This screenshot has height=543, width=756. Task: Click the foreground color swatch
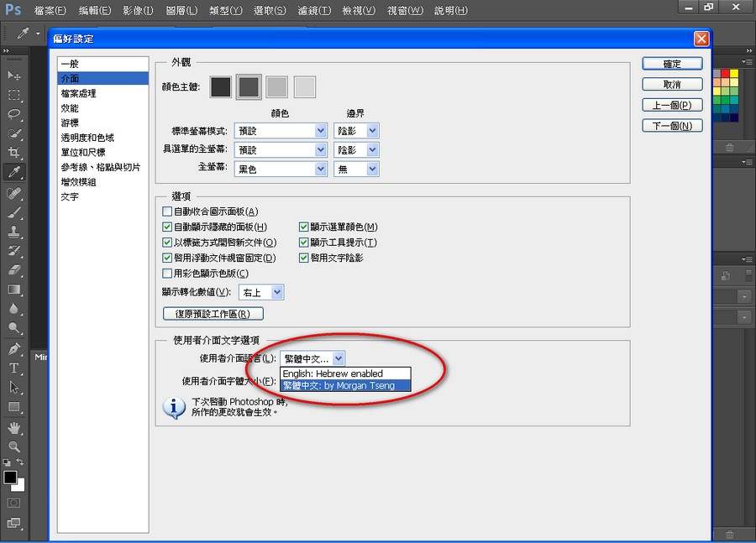[x=10, y=478]
